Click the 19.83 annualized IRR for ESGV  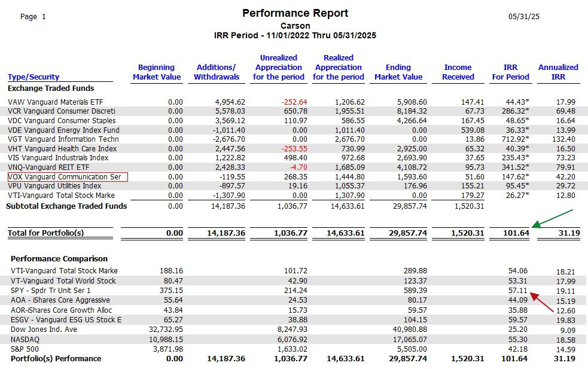(x=566, y=320)
